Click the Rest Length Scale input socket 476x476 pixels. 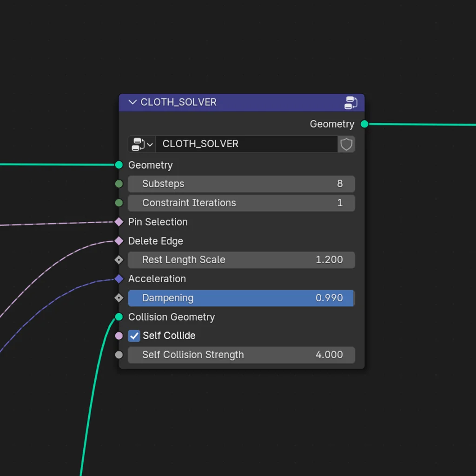(119, 260)
